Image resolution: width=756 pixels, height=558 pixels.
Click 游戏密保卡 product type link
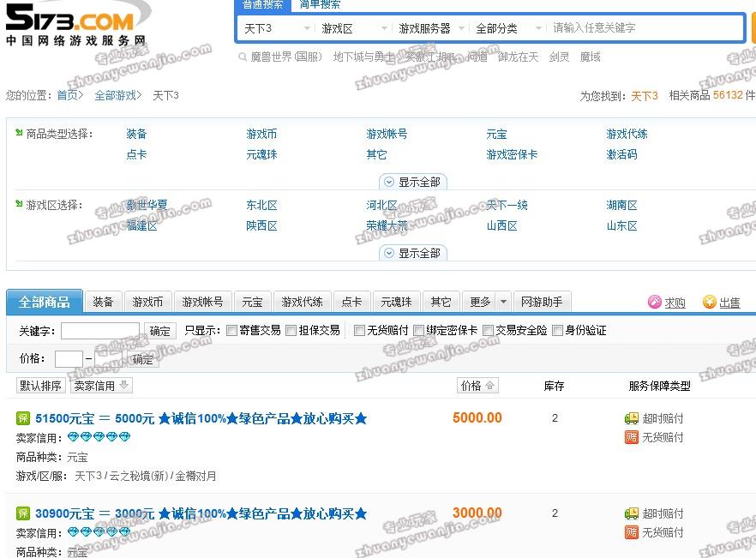[x=512, y=154]
